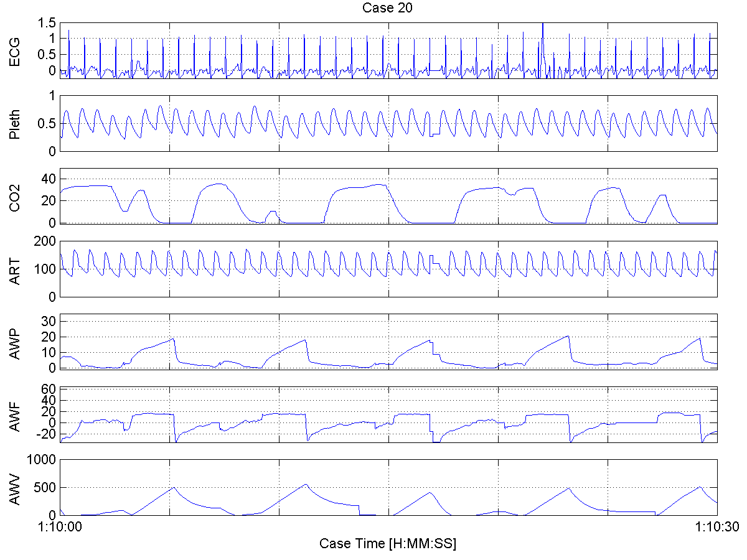Click the -20 tick on the AWF axis
The image size is (747, 560).
click(x=47, y=434)
